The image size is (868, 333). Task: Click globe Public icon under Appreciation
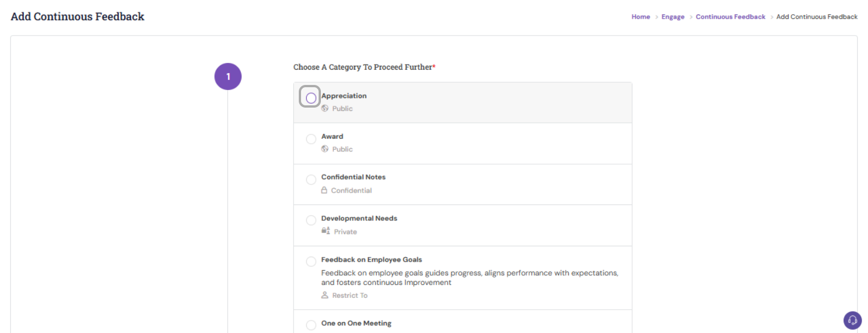(325, 108)
